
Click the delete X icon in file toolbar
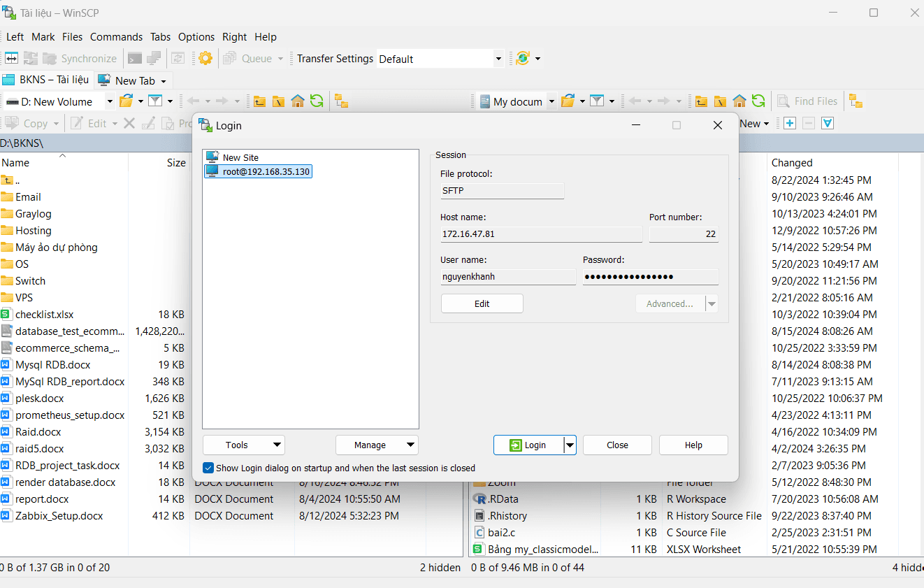[128, 123]
